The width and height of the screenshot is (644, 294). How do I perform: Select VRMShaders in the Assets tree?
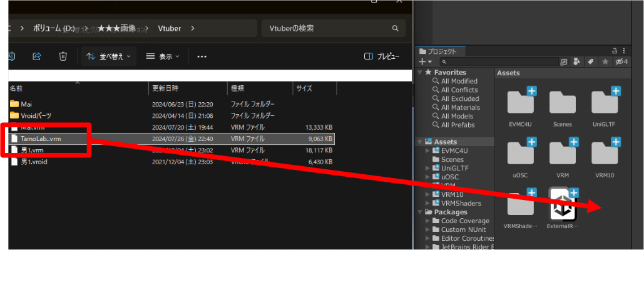tap(461, 203)
